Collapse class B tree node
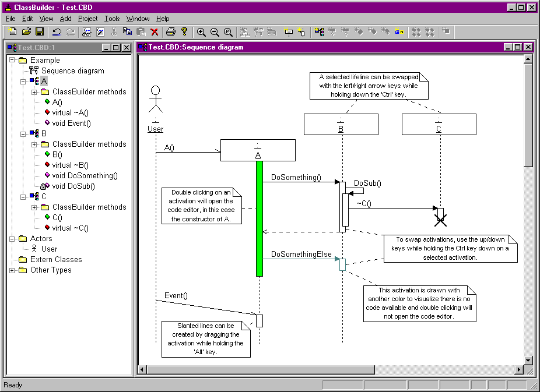The height and width of the screenshot is (392, 540). coord(23,134)
